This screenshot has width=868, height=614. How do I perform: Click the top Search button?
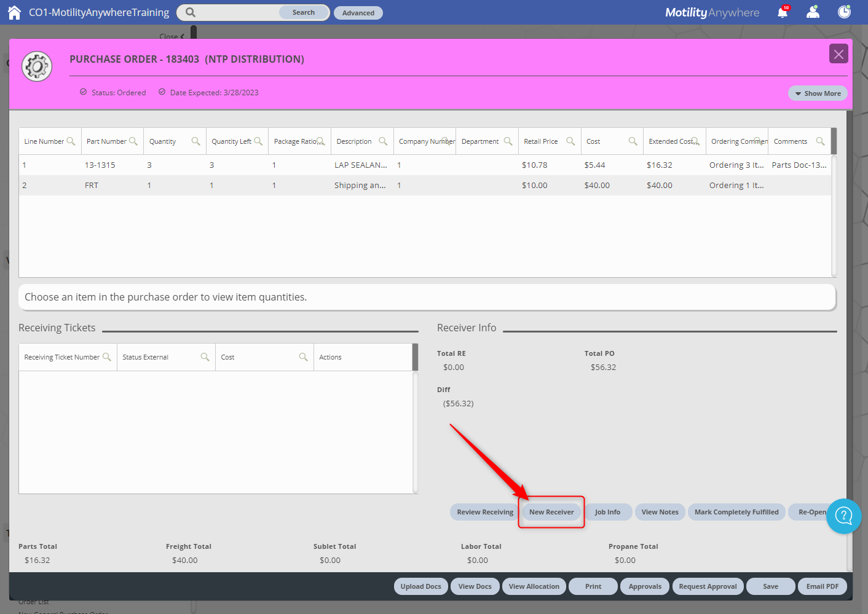pos(304,12)
